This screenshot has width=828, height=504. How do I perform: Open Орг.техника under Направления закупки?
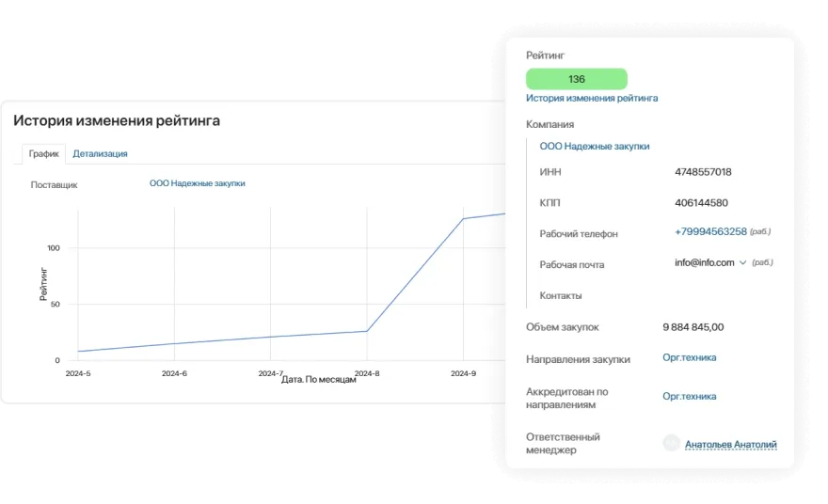689,357
